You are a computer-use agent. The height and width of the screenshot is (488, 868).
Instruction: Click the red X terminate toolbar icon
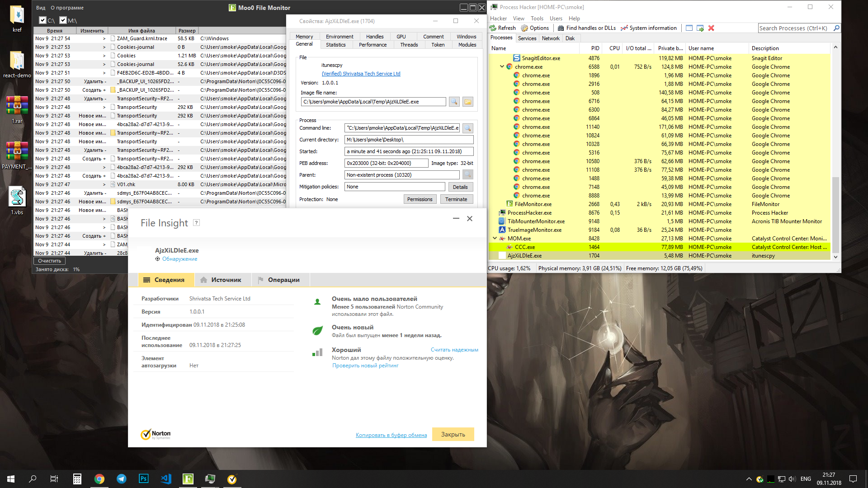coord(711,28)
